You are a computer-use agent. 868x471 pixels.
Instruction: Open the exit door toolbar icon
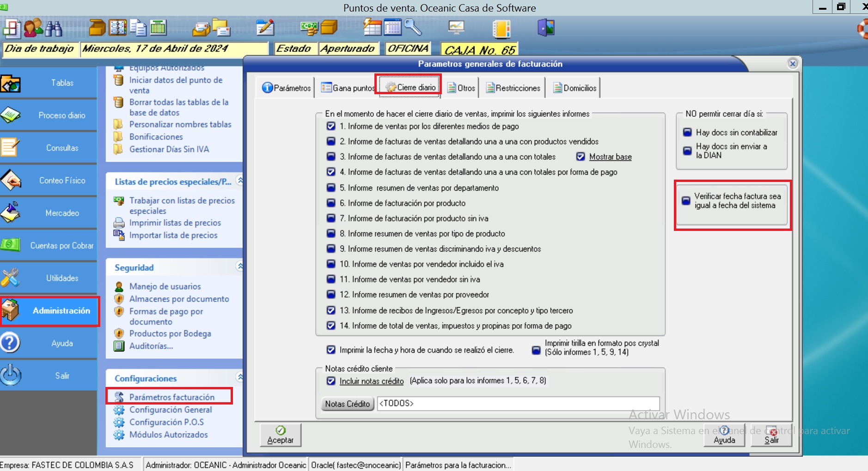click(546, 28)
